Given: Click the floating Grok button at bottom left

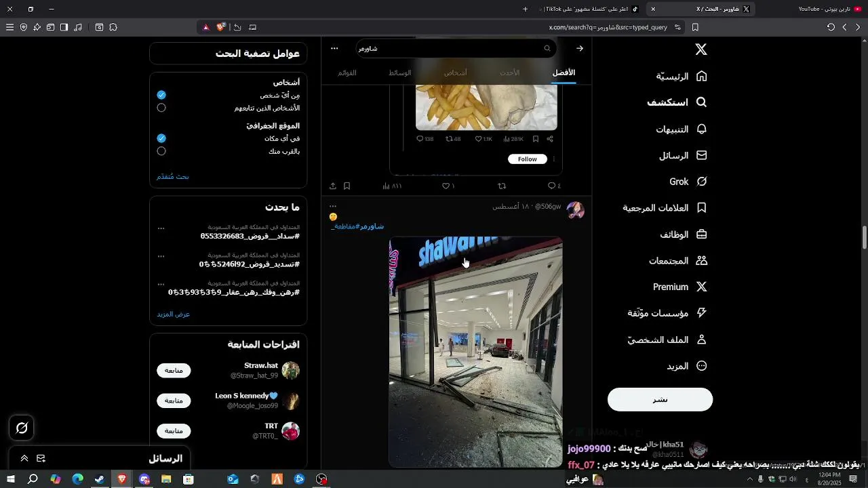Looking at the screenshot, I should (x=22, y=428).
